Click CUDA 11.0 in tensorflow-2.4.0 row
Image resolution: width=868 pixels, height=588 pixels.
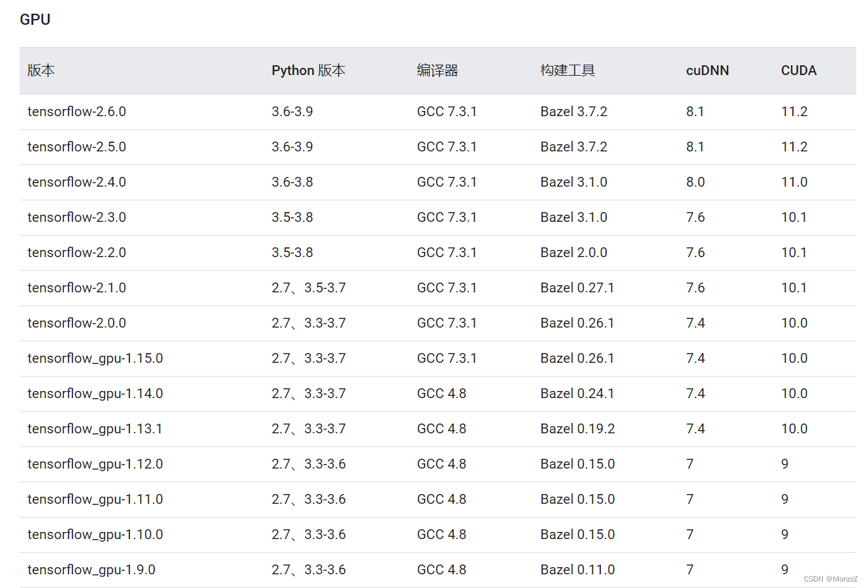pyautogui.click(x=794, y=182)
